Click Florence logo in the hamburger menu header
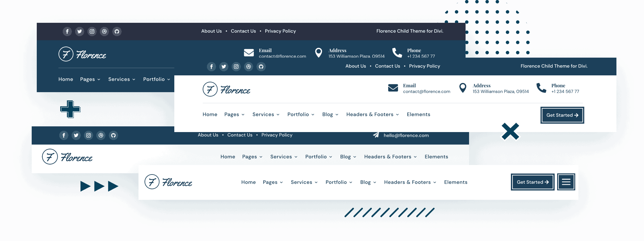The image size is (644, 241). [x=168, y=182]
